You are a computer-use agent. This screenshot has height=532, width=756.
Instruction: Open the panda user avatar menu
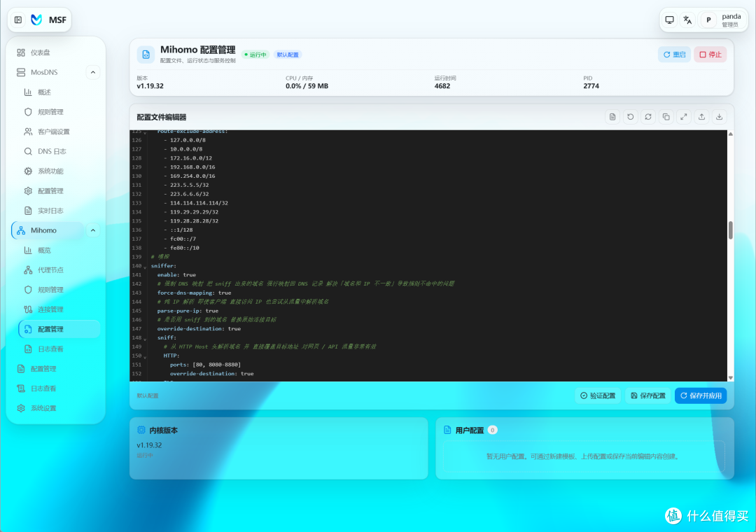click(708, 20)
